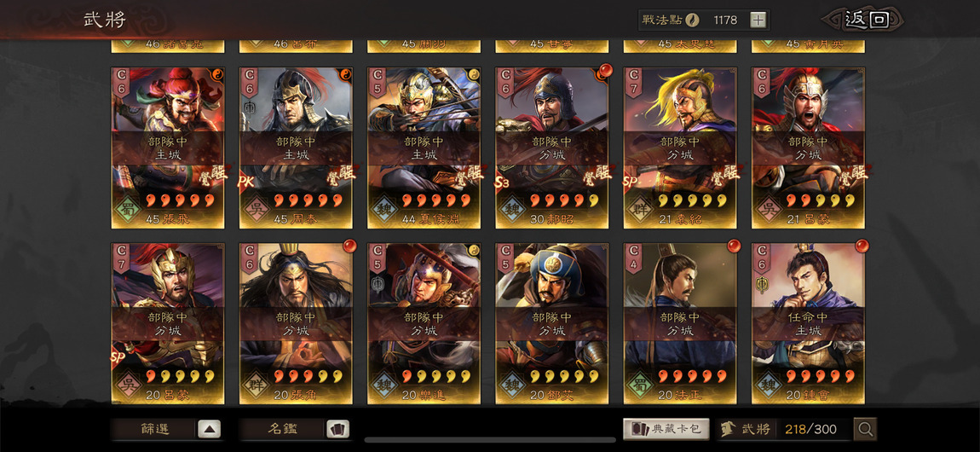Click the 戰法點 coin icon in header
This screenshot has width=980, height=452.
pyautogui.click(x=691, y=20)
